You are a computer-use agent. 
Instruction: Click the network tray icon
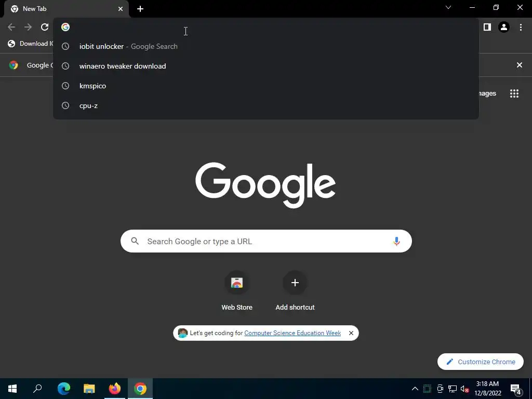(453, 389)
